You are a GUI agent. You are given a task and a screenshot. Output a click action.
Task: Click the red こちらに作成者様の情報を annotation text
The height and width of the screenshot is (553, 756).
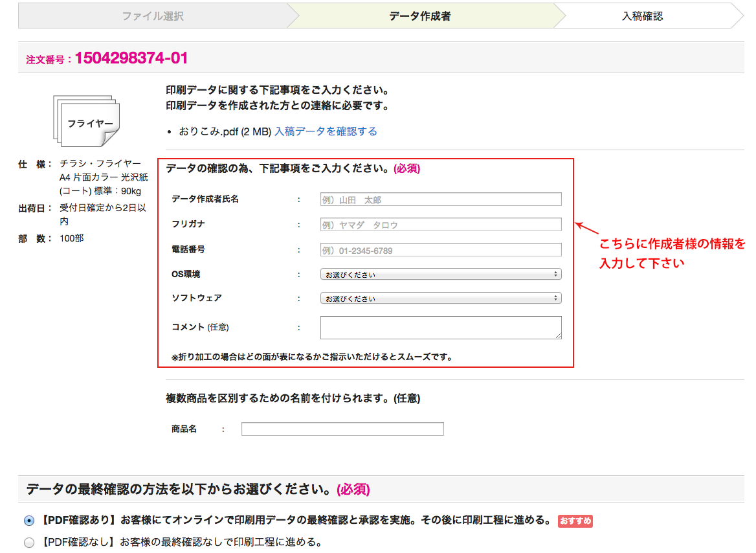(x=673, y=244)
